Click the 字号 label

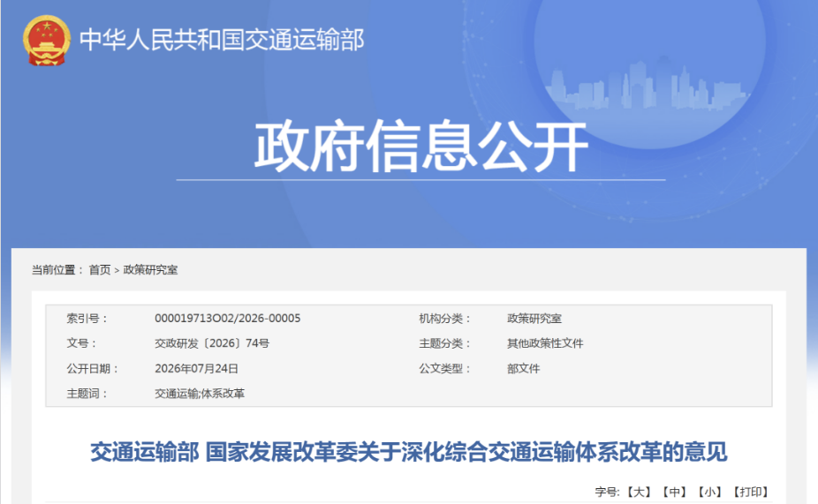click(607, 492)
